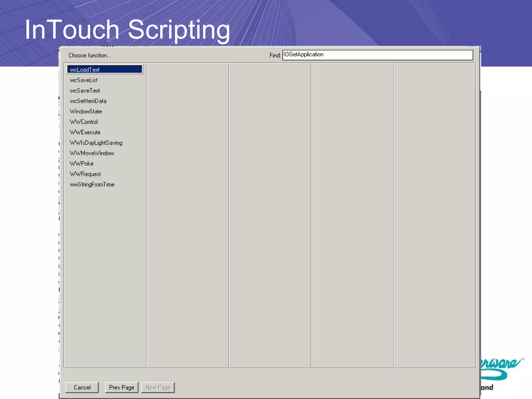Image resolution: width=532 pixels, height=399 pixels.
Task: Pick the WWRequest function
Action: (85, 174)
